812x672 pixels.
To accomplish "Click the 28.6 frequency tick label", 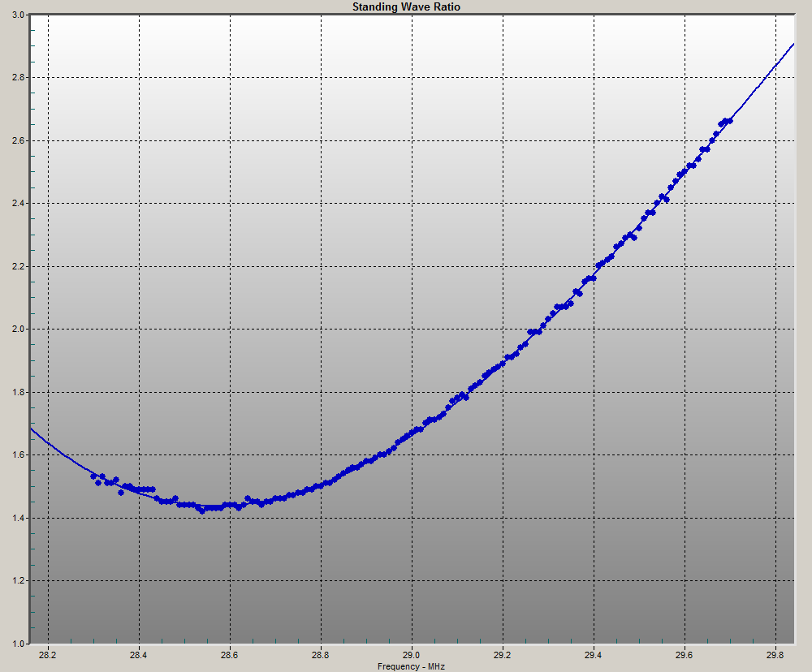I will (230, 655).
